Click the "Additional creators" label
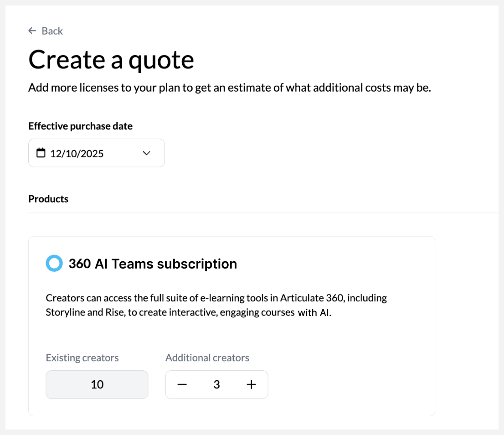The image size is (504, 435). coord(207,358)
